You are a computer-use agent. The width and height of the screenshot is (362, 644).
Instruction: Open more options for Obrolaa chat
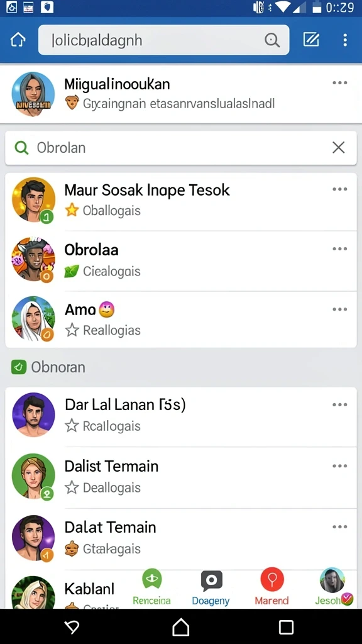(340, 249)
